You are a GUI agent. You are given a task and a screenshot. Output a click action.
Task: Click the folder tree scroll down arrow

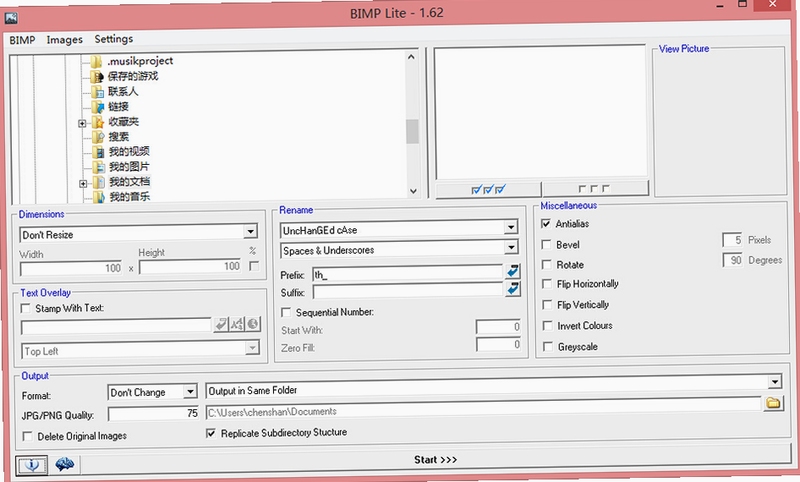coord(413,191)
